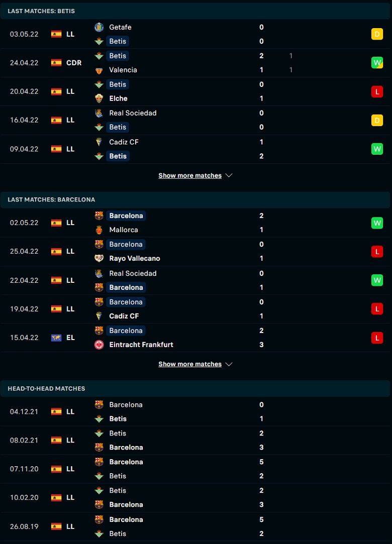Screen dimensions: 392x544
Task: Click the Spain flag icon on 24.04.22 CDR match
Action: (56, 63)
